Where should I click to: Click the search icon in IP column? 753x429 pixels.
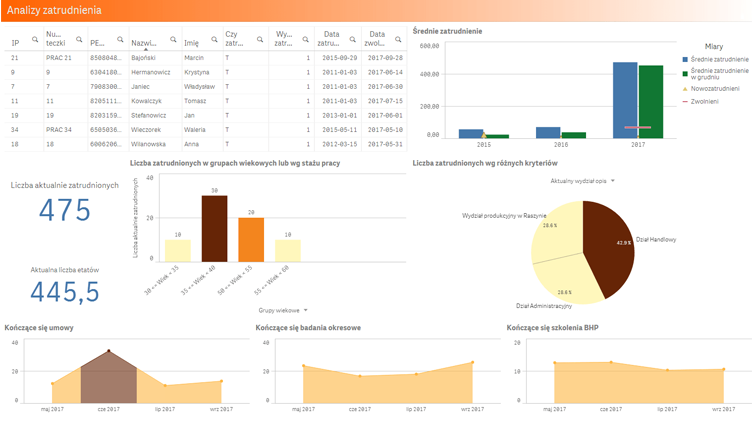(x=35, y=39)
